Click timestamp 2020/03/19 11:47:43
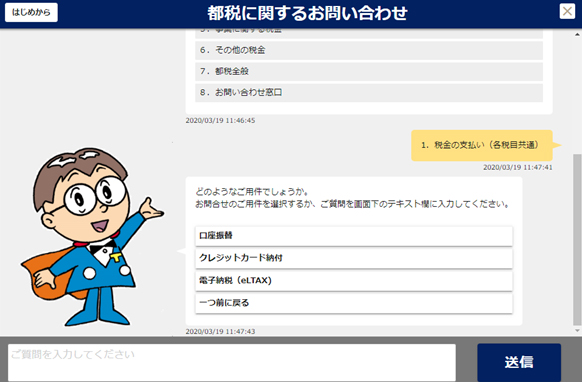This screenshot has height=390, width=582. click(220, 331)
